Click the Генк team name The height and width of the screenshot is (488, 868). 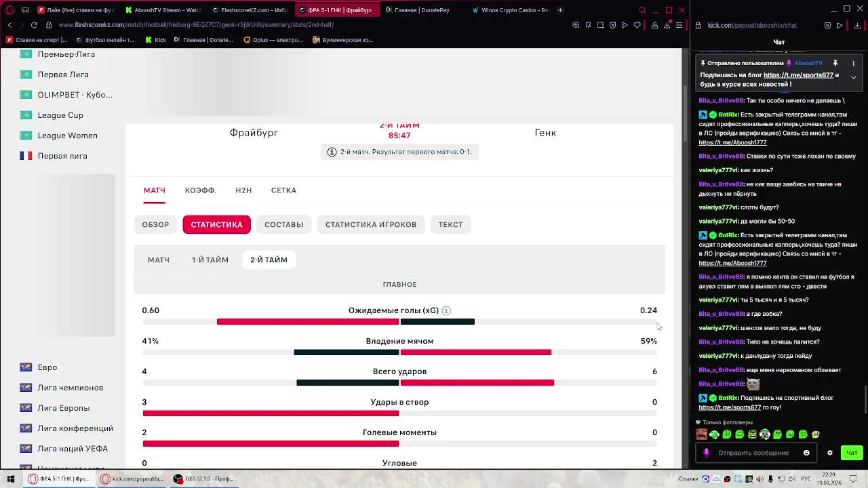(545, 133)
